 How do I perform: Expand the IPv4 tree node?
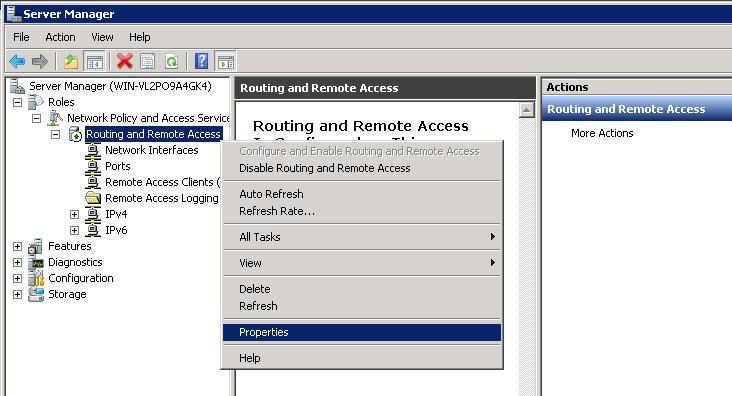pyautogui.click(x=74, y=214)
